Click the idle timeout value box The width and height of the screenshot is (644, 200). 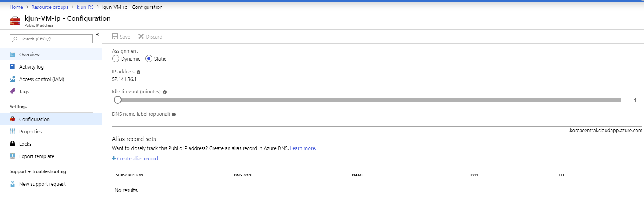click(x=634, y=100)
